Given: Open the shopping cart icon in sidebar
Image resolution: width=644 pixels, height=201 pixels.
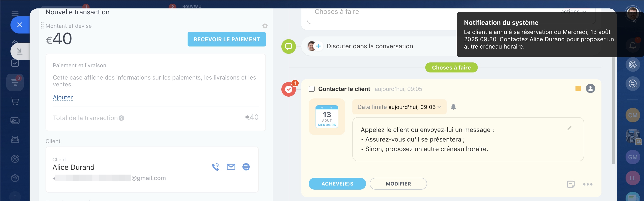Looking at the screenshot, I should [15, 101].
